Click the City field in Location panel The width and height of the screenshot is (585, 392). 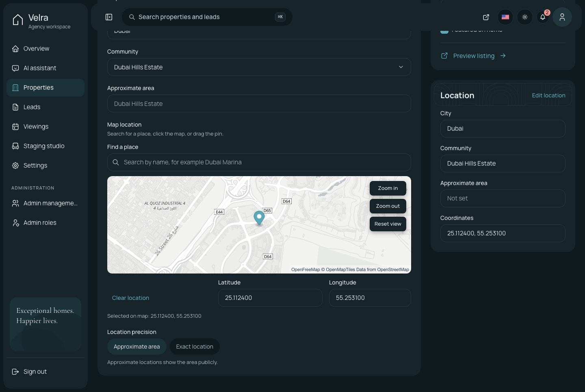(x=503, y=129)
